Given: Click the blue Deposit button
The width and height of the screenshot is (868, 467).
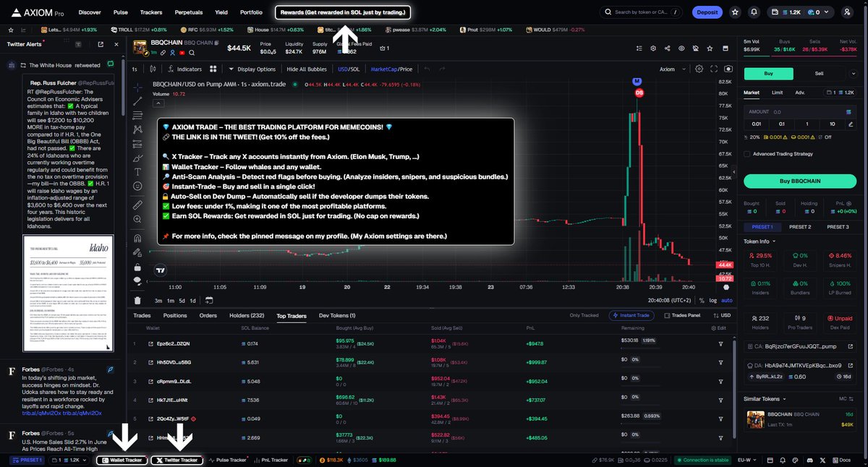Looking at the screenshot, I should [707, 12].
